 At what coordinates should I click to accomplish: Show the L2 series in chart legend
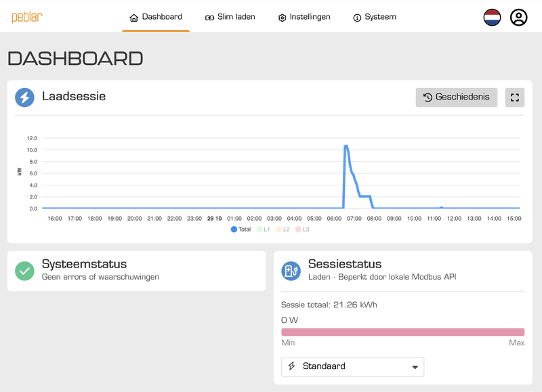[x=283, y=230]
